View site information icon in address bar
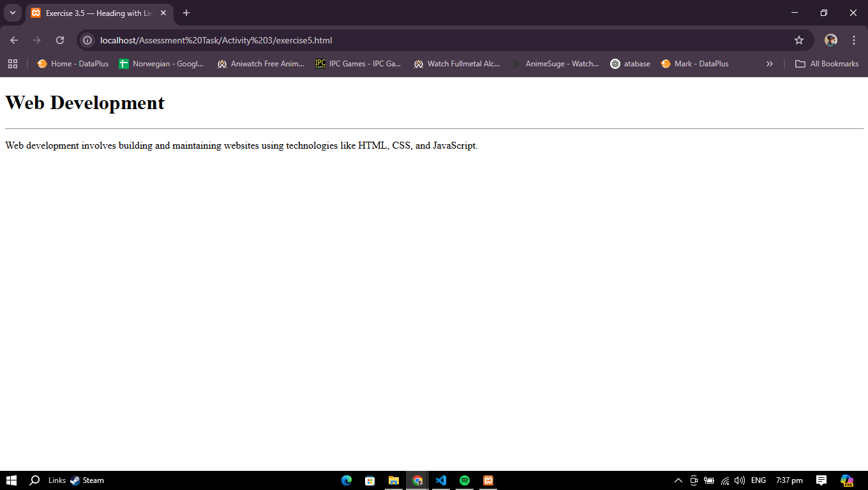The height and width of the screenshot is (490, 868). [x=88, y=40]
